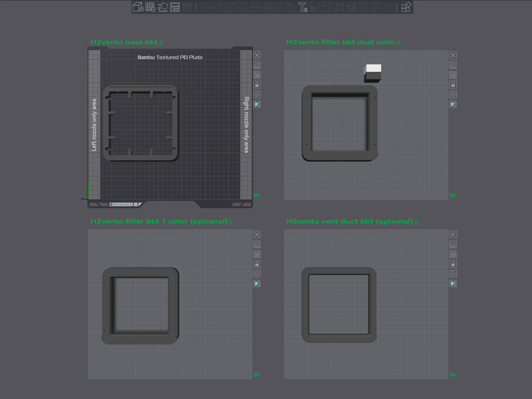Click the 'H2vento filter bkt dual color' title
The width and height of the screenshot is (532, 399).
tap(341, 42)
